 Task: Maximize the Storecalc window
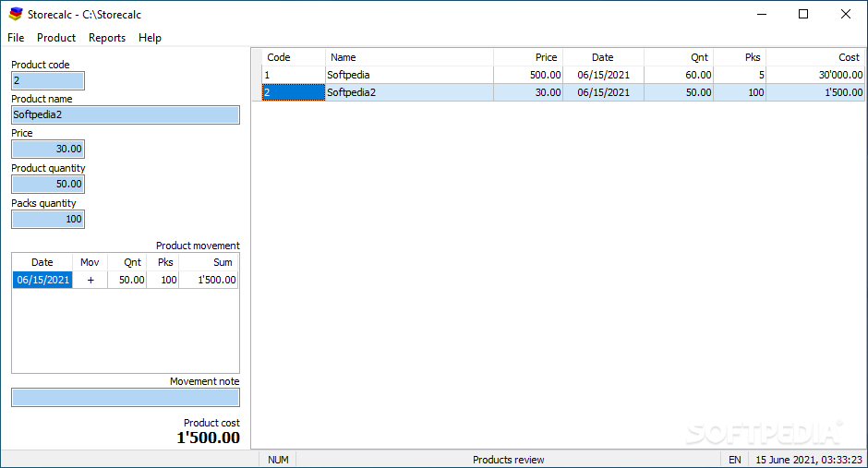tap(803, 15)
